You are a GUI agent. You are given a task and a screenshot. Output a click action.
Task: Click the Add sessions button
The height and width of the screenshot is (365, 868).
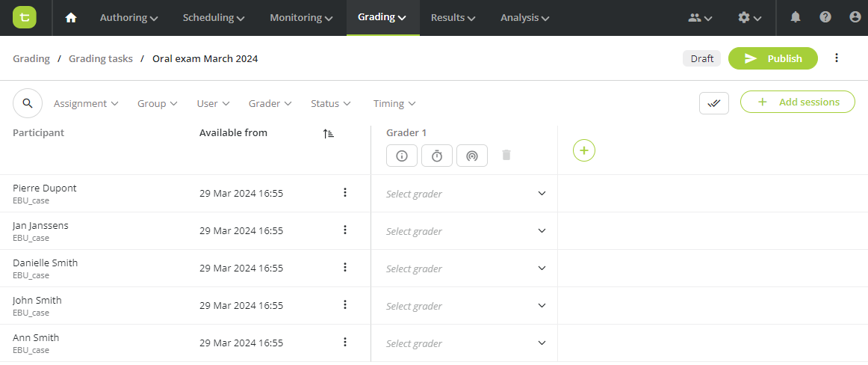click(798, 102)
